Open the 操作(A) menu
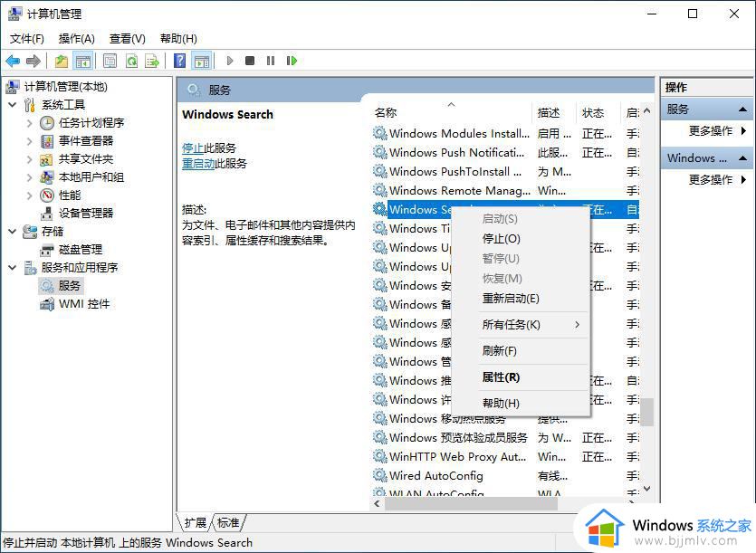Screen dimensions: 756x553 [77, 39]
